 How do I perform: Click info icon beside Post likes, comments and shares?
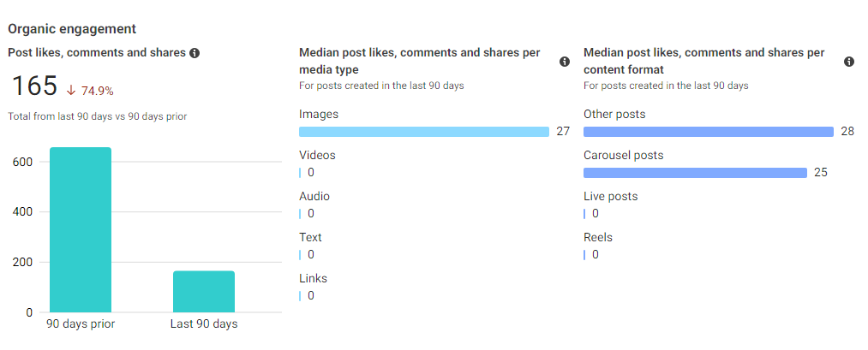pos(195,53)
